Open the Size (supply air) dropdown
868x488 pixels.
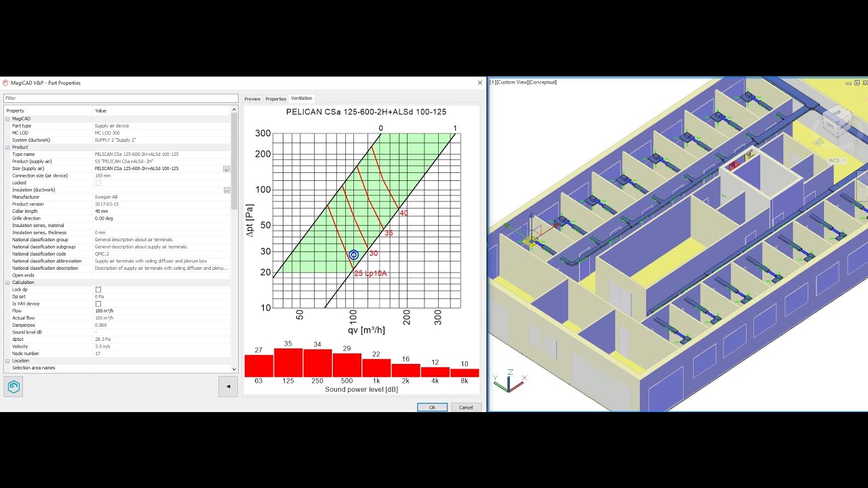pos(226,169)
